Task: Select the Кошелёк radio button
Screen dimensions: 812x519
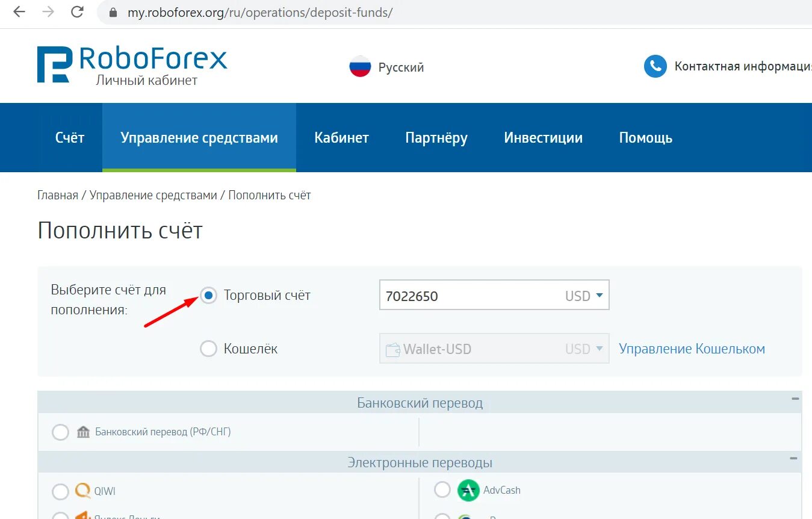Action: coord(208,349)
